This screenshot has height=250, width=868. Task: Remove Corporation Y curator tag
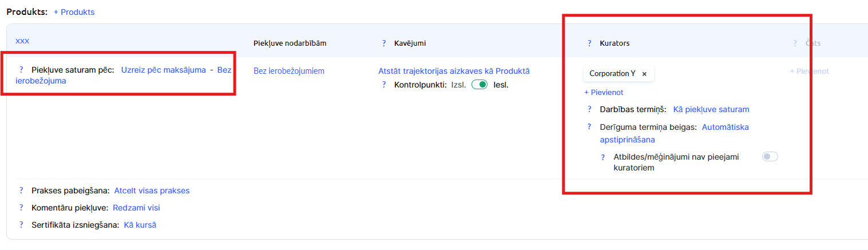644,74
